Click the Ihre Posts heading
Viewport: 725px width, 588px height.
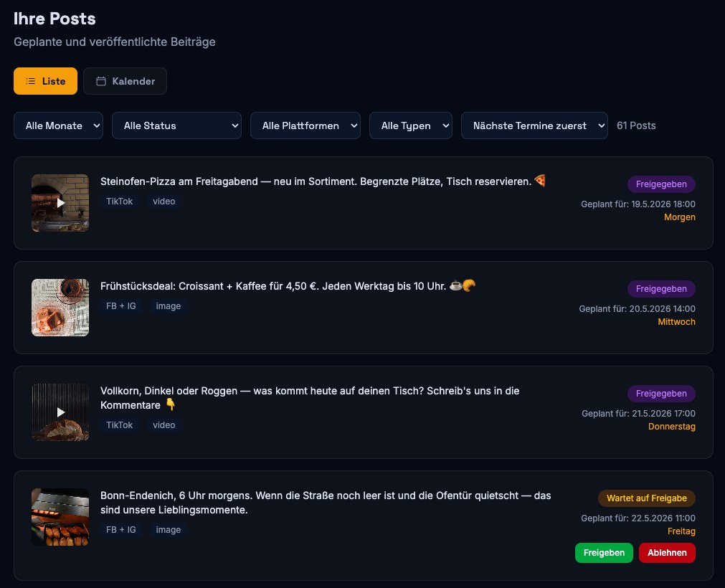[55, 19]
